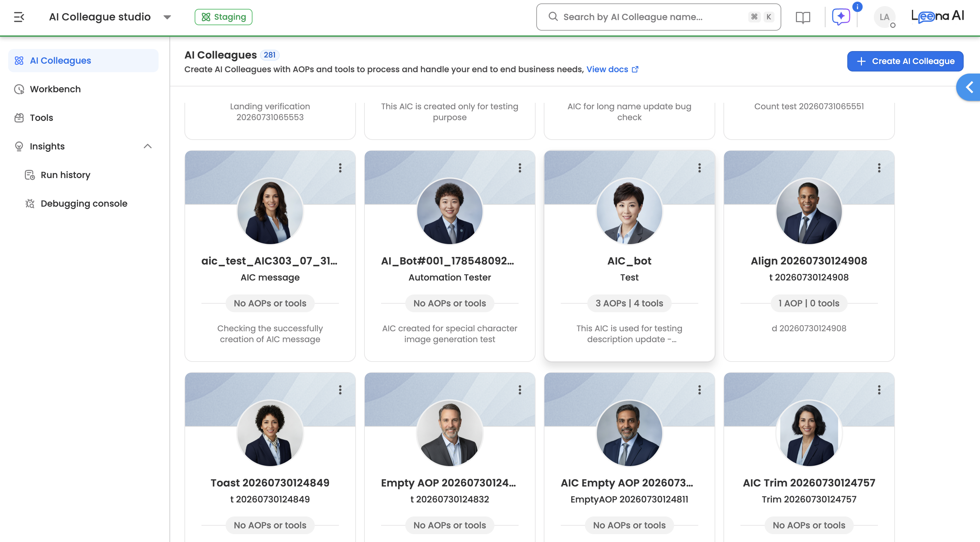
Task: Click the Staging environment badge
Action: click(x=223, y=17)
